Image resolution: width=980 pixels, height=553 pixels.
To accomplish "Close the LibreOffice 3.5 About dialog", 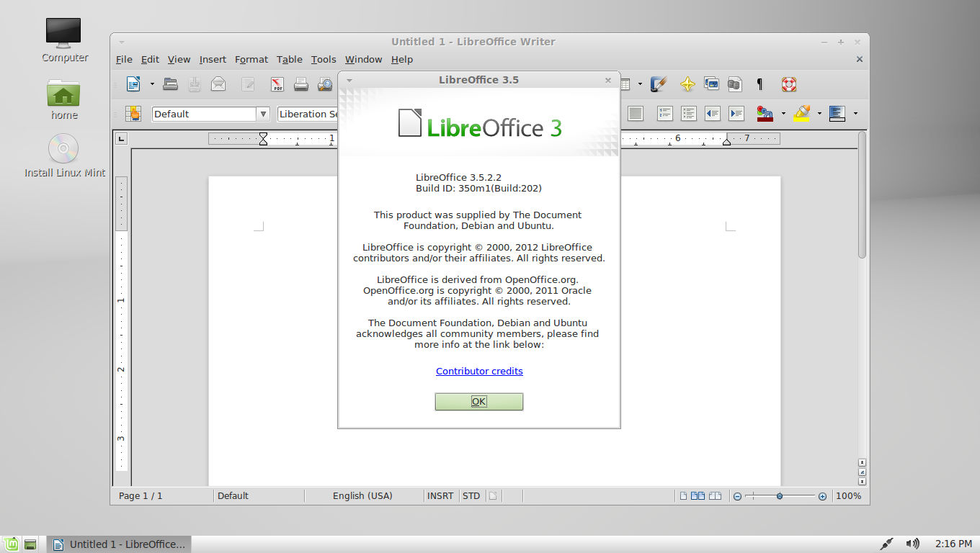I will (x=608, y=80).
